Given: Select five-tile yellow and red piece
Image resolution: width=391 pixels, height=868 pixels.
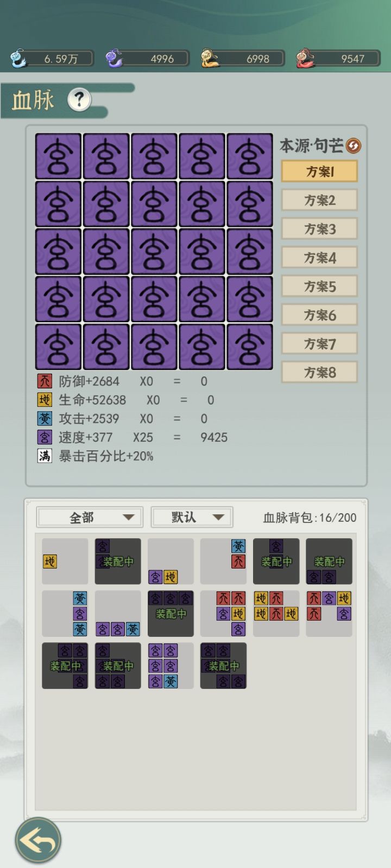Looking at the screenshot, I should [x=276, y=614].
